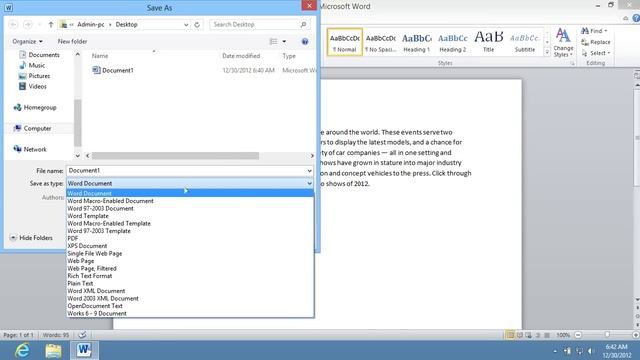
Task: Apply Heading 1 style in Word
Action: point(416,42)
